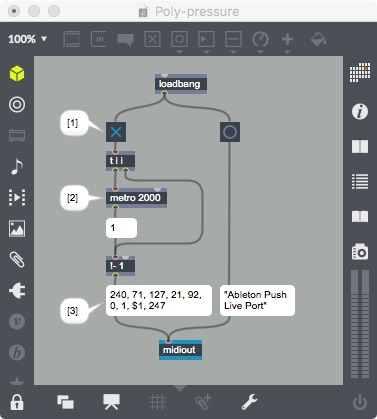Show the calendar grid icon panel
The image size is (377, 419).
pos(360,72)
